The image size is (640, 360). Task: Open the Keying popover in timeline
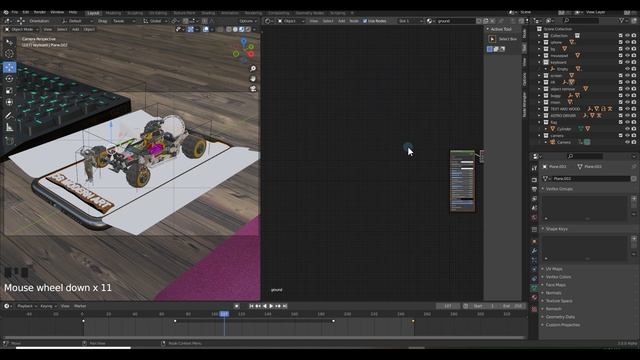48,306
